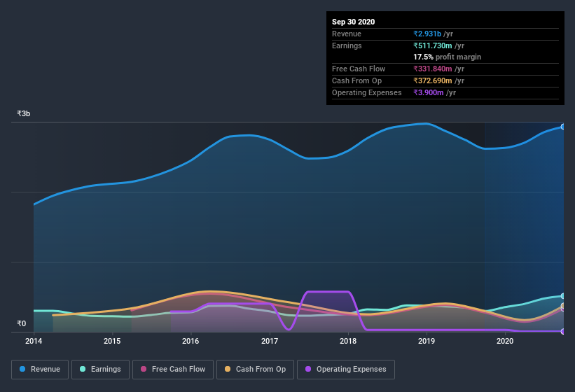The image size is (575, 392).
Task: Click the ₹2.931b revenue value
Action: click(x=427, y=34)
